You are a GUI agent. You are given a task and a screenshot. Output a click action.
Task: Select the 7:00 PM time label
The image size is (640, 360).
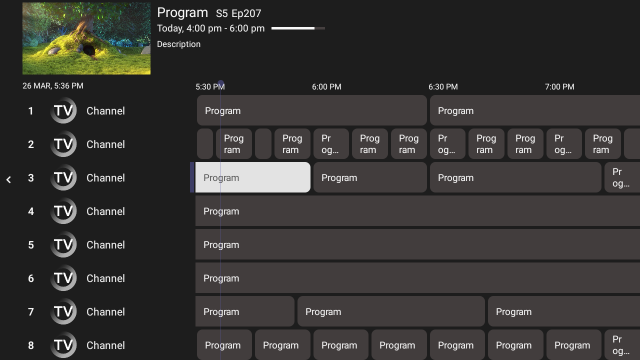pos(560,87)
